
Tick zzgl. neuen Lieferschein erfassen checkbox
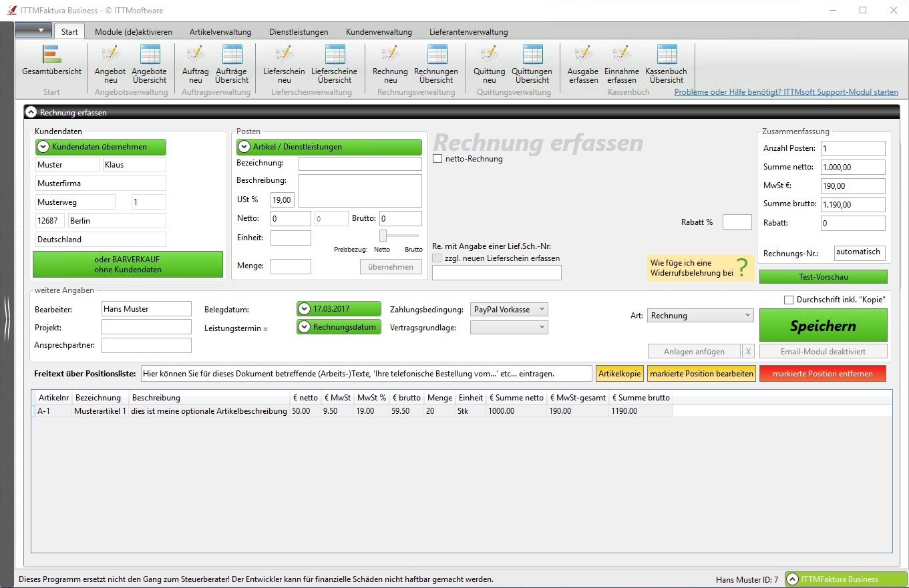tap(437, 258)
